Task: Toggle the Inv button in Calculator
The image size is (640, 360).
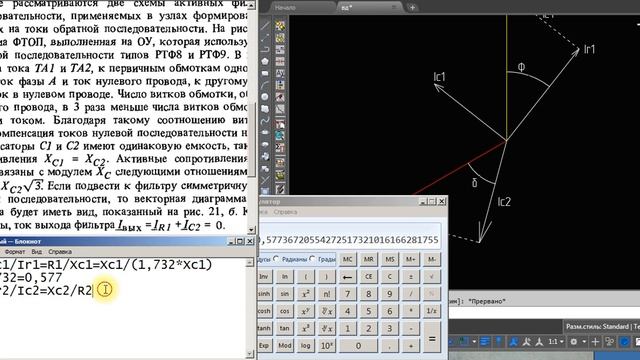Action: coord(264,277)
